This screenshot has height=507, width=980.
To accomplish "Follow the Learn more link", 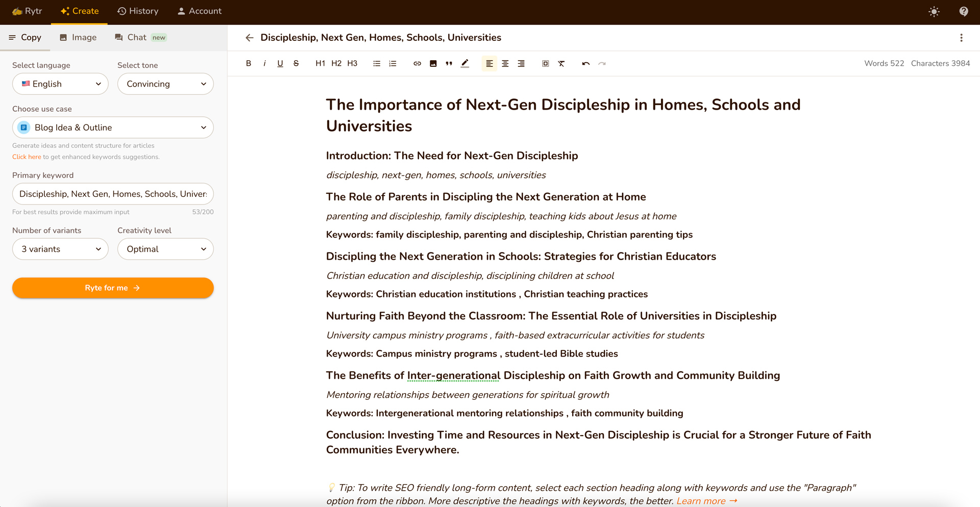I will 707,501.
